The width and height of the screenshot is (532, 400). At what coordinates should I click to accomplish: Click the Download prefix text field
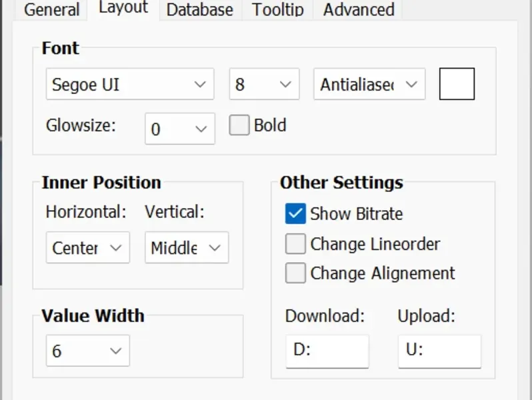[327, 351]
